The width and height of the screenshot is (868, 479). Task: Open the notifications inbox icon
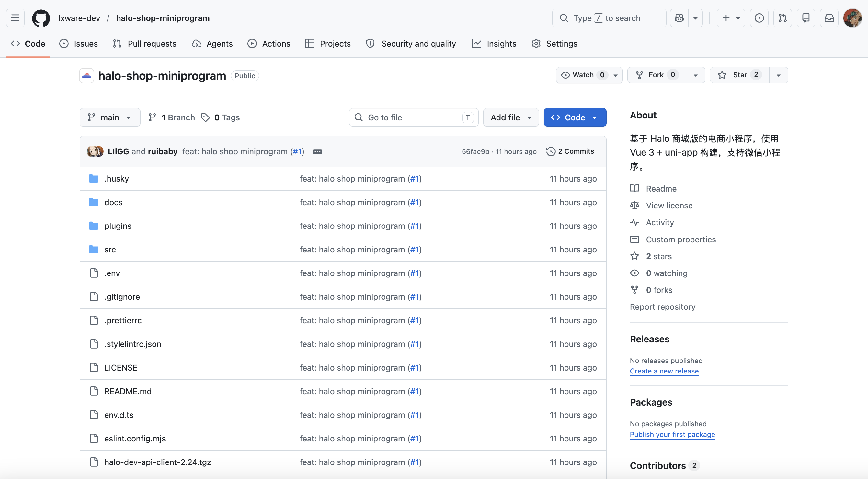click(829, 18)
